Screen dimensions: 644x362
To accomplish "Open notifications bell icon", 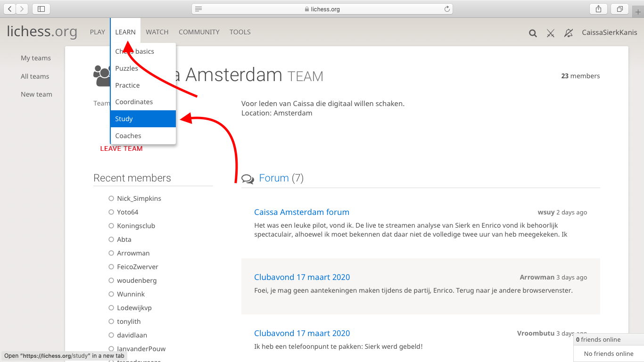I will click(x=569, y=33).
